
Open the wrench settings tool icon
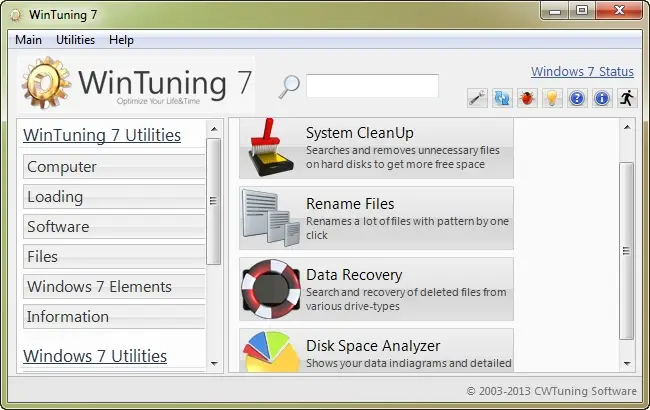(477, 98)
